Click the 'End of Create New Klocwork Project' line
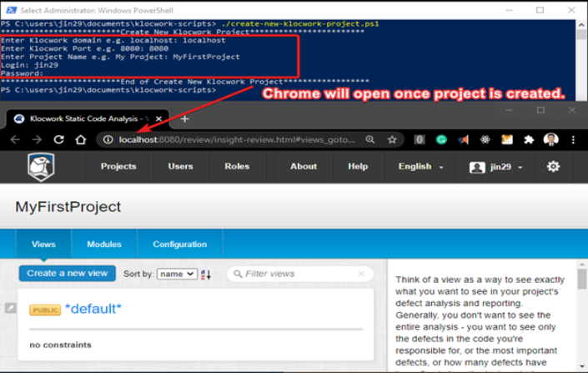 [185, 82]
